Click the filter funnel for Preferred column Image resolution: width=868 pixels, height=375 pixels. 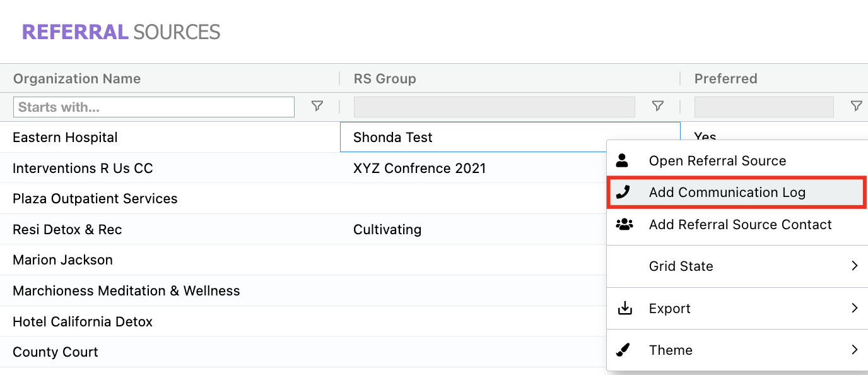pos(855,106)
